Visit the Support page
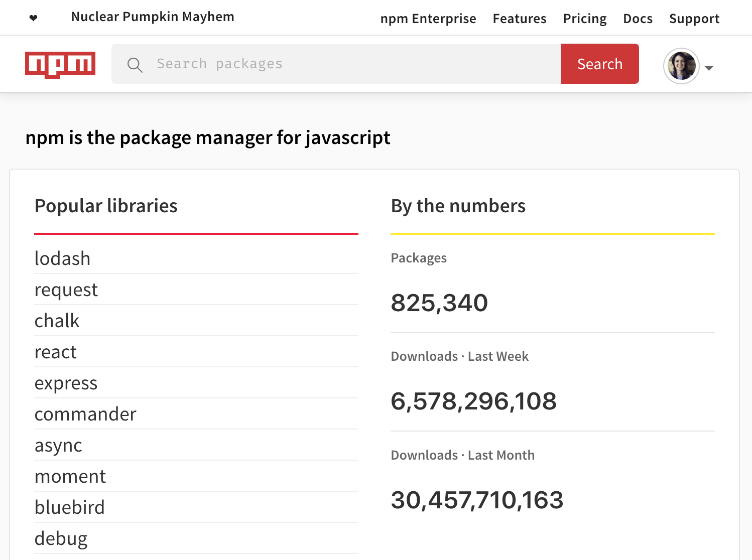752x560 pixels. pyautogui.click(x=694, y=19)
